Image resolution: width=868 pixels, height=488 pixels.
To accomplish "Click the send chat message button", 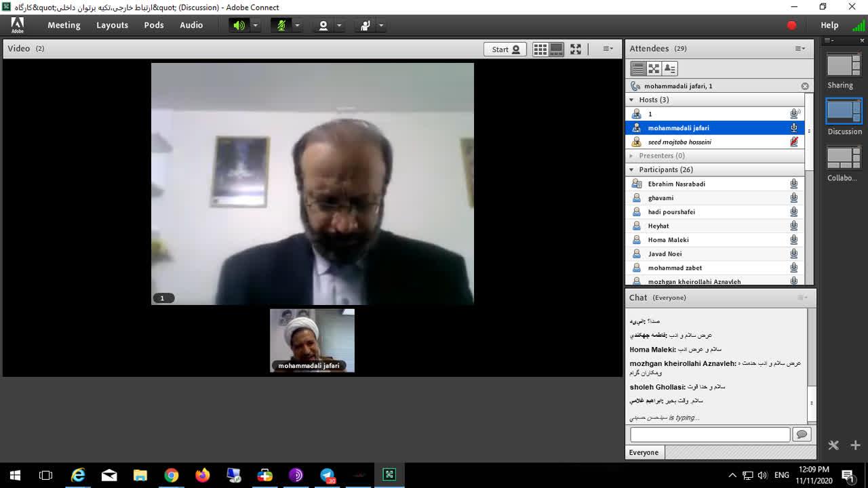I will pos(802,434).
